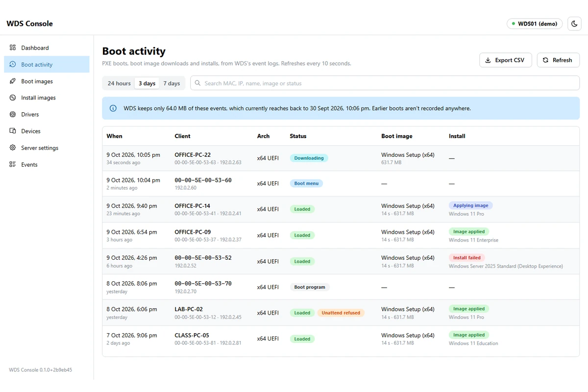Open the Dashboard page
Screen dimensions: 588x392
(47, 48)
